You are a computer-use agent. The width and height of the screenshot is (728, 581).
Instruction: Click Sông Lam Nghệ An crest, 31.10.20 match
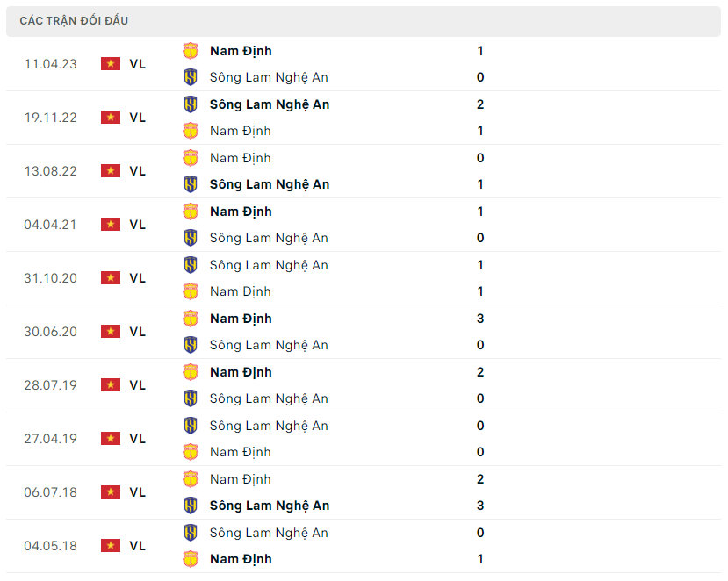[191, 265]
